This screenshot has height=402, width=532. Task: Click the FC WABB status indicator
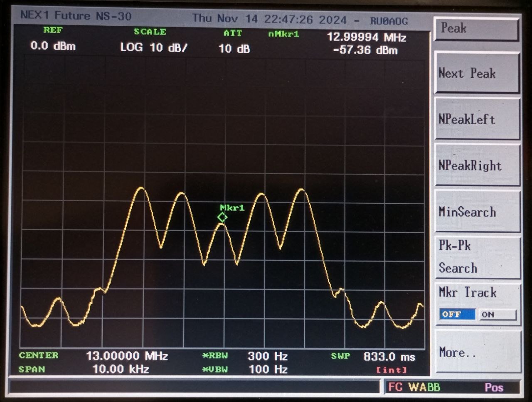[414, 387]
